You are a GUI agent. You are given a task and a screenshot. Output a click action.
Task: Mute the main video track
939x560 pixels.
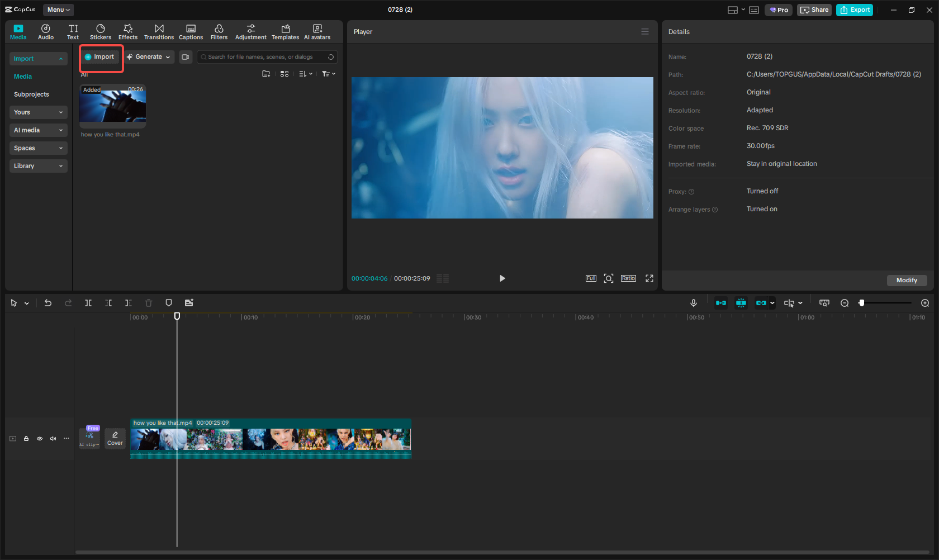[53, 438]
